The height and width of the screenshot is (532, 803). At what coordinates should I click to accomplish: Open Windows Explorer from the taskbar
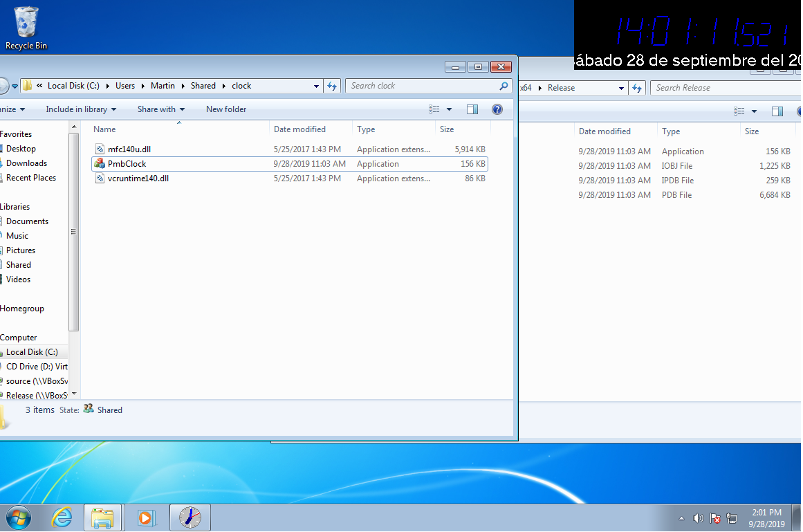[103, 517]
